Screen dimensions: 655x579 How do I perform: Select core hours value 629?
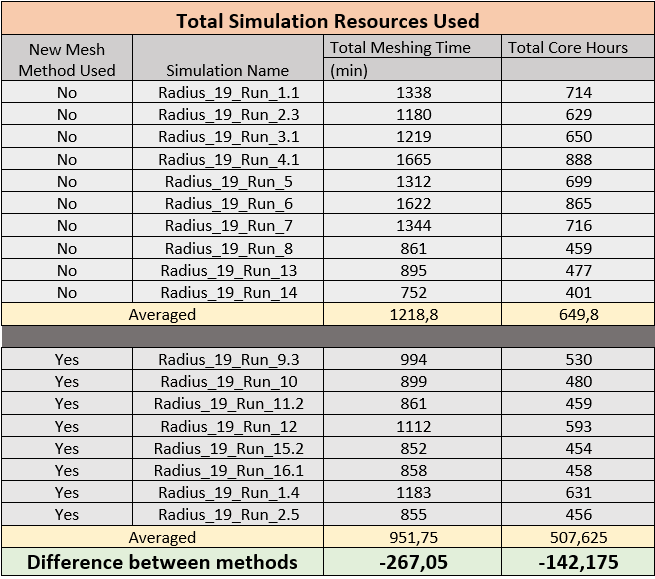[579, 114]
